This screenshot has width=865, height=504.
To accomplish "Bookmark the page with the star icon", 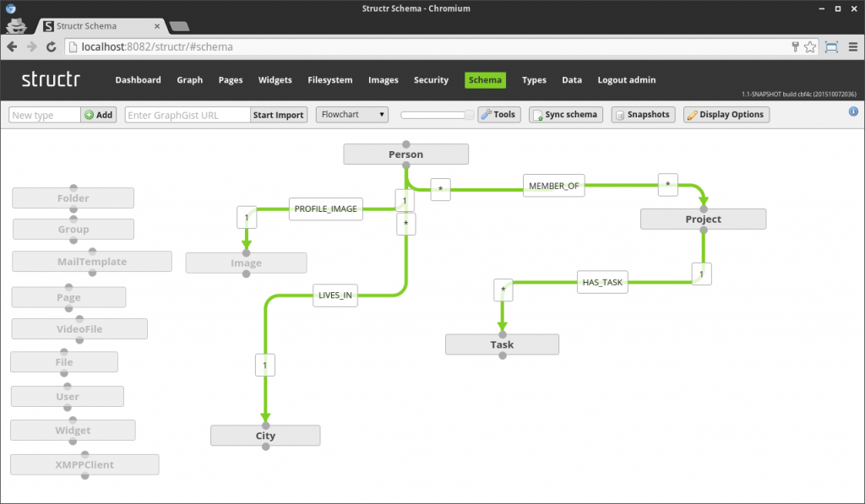I will pyautogui.click(x=808, y=48).
